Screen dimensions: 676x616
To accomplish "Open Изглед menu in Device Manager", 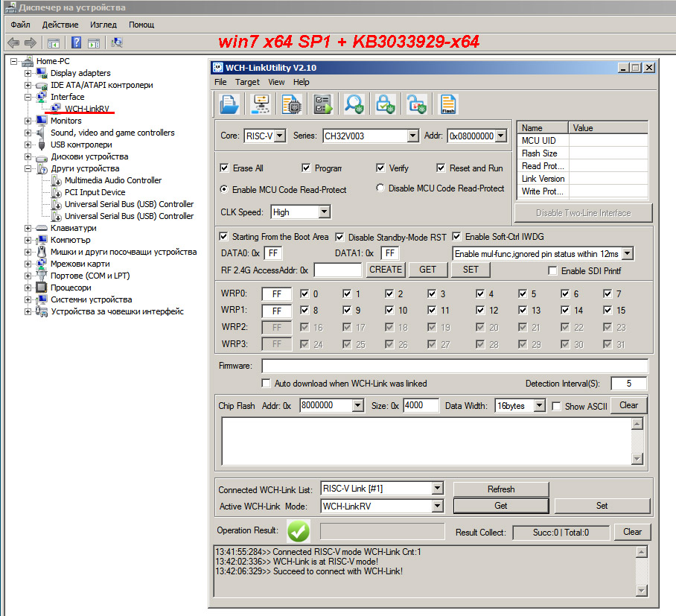I will pyautogui.click(x=103, y=25).
